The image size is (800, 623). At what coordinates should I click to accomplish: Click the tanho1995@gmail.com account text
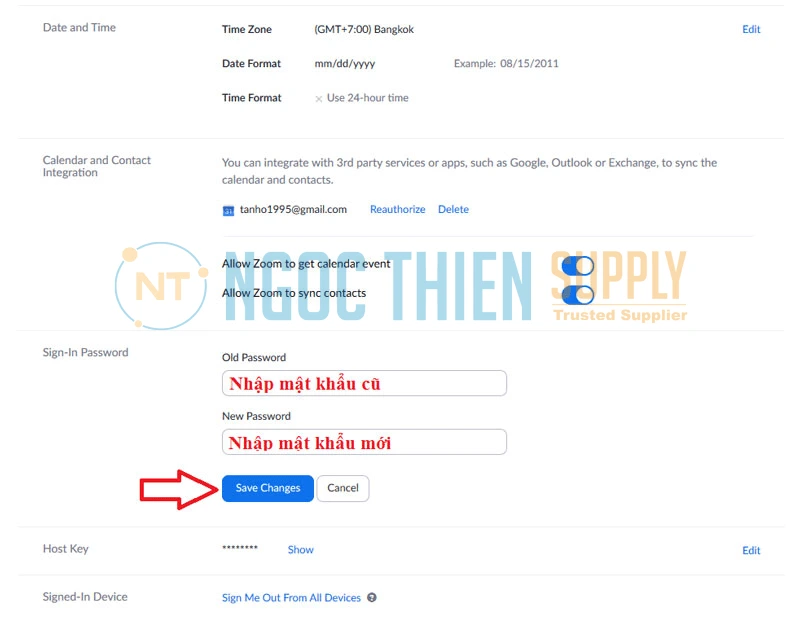293,209
